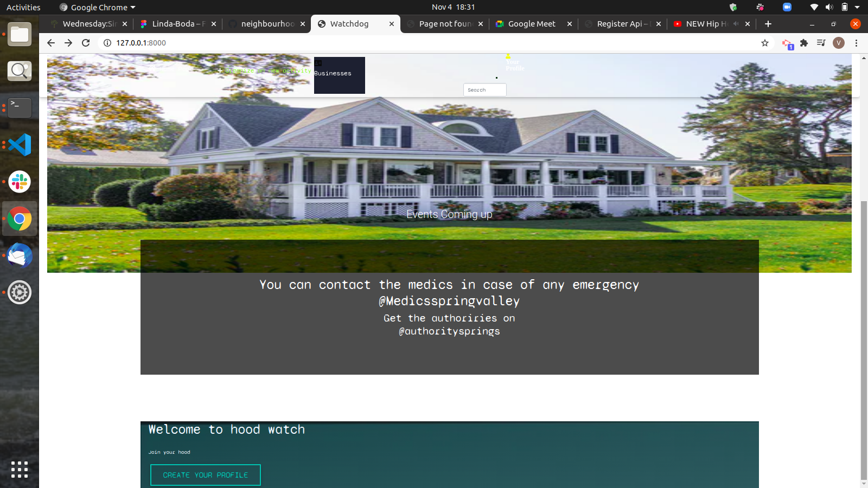Launch Visual Studio Code from the dock

tap(20, 145)
